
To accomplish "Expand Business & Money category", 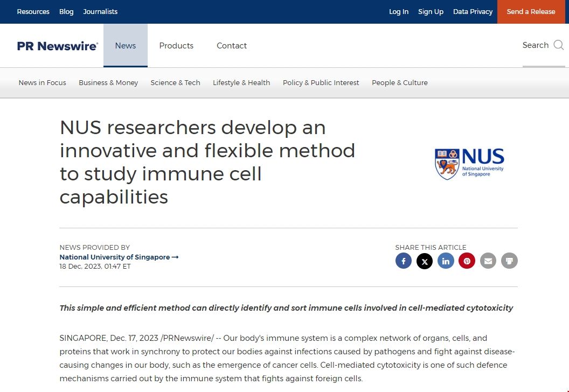I will pos(108,83).
